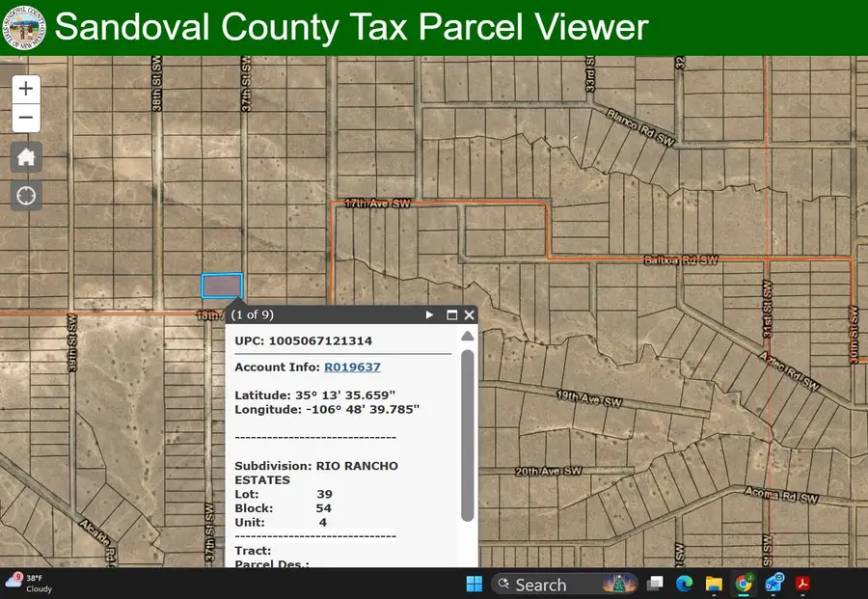This screenshot has width=868, height=599.
Task: Click the Sandoval County seal logo
Action: click(23, 28)
